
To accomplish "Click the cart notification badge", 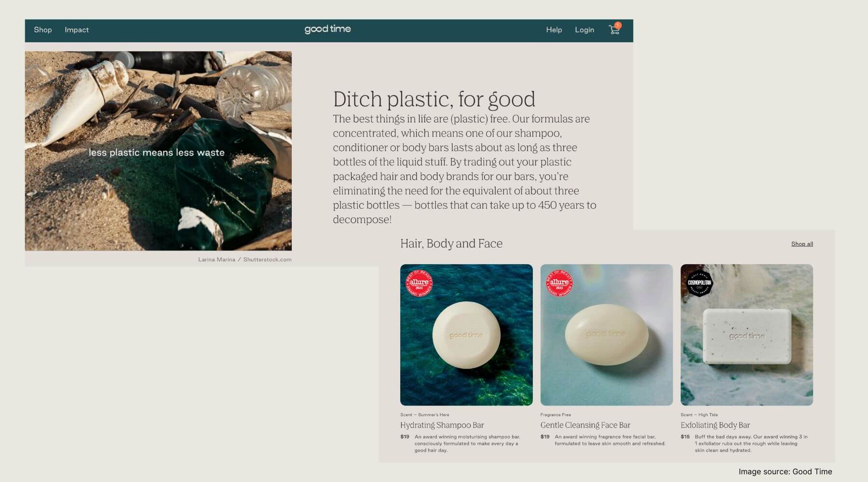I will coord(618,25).
